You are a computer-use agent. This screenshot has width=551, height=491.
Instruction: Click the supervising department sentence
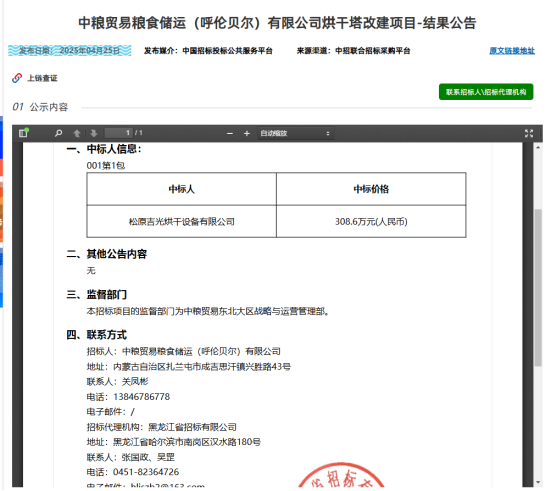click(208, 312)
